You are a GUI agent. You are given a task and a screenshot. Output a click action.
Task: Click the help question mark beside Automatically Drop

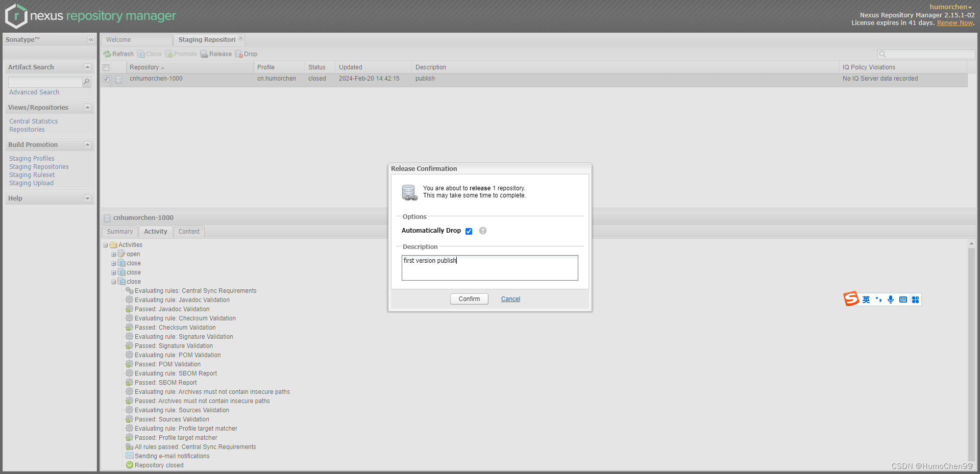tap(483, 231)
